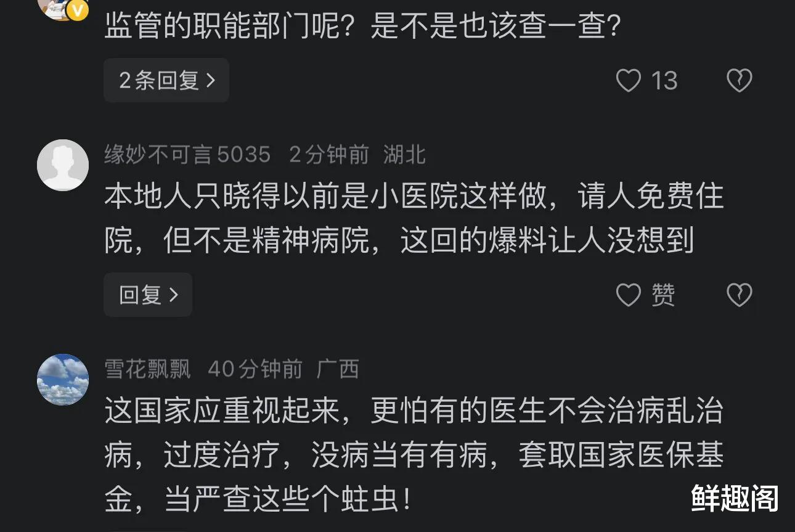This screenshot has height=532, width=795.
Task: Dislike the 监管的职能部门 comment
Action: pos(739,81)
